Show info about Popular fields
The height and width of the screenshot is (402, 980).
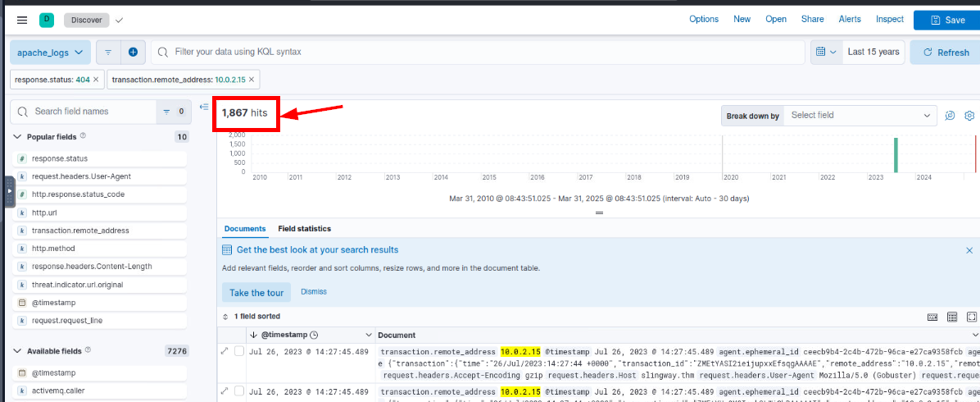pyautogui.click(x=83, y=136)
